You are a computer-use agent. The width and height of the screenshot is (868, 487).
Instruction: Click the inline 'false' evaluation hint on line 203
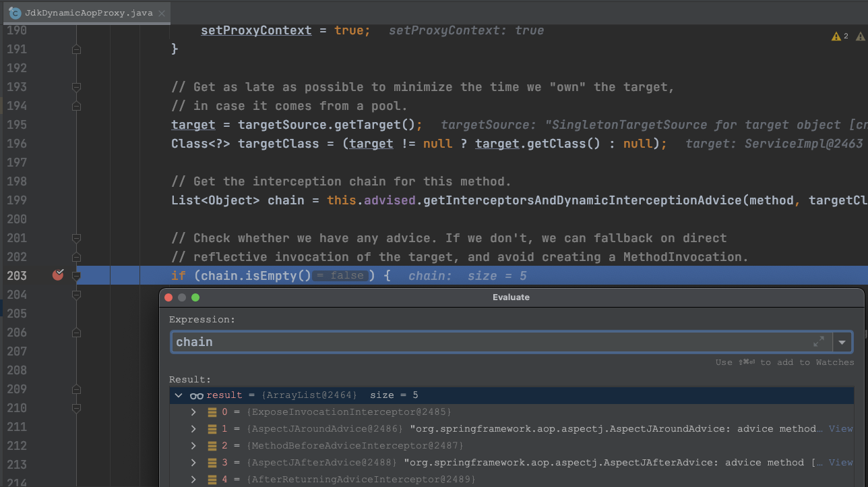tap(340, 276)
